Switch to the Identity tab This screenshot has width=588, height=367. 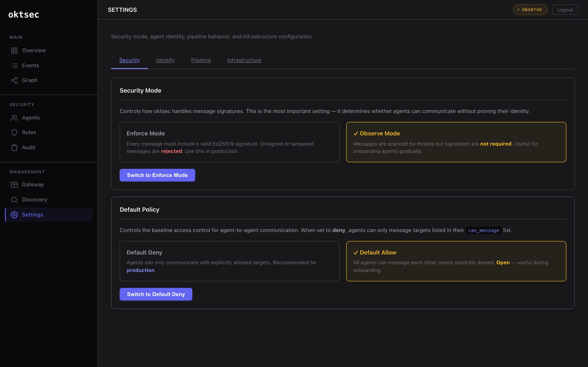[165, 60]
